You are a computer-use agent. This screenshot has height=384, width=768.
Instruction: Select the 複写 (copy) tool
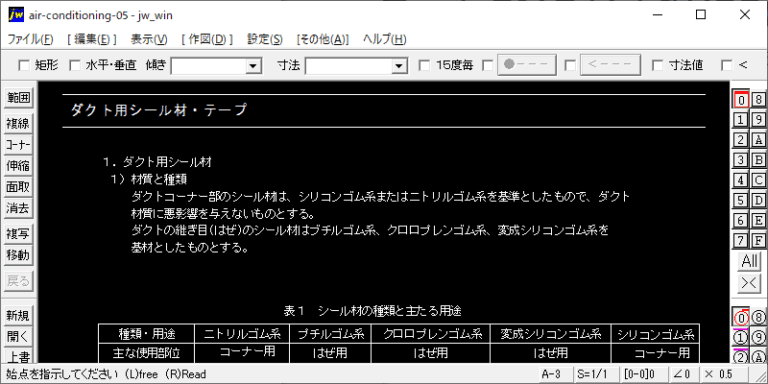click(x=18, y=234)
